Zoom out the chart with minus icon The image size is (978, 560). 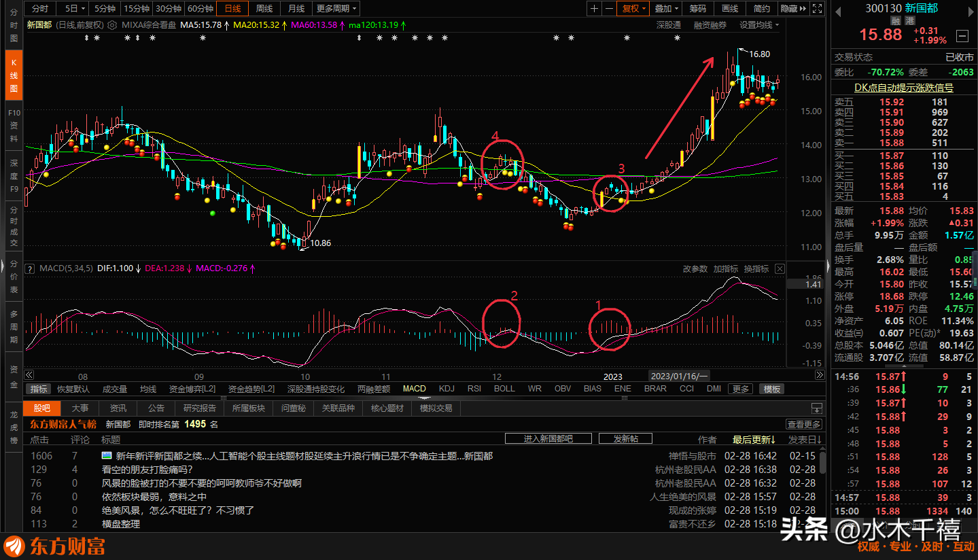(x=610, y=9)
